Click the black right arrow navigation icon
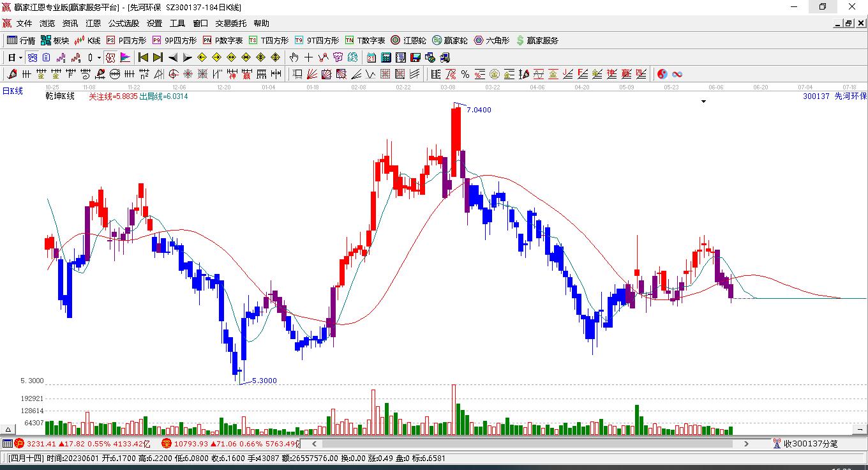 [x=187, y=57]
